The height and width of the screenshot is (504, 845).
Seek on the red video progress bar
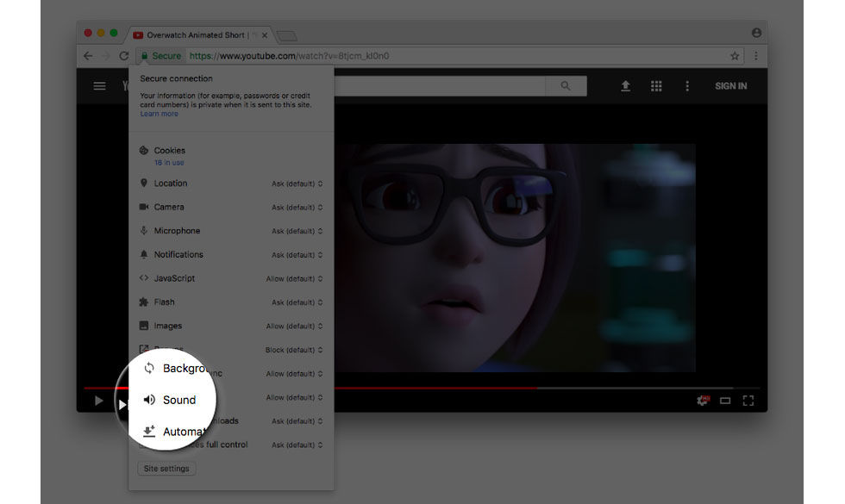click(x=422, y=388)
